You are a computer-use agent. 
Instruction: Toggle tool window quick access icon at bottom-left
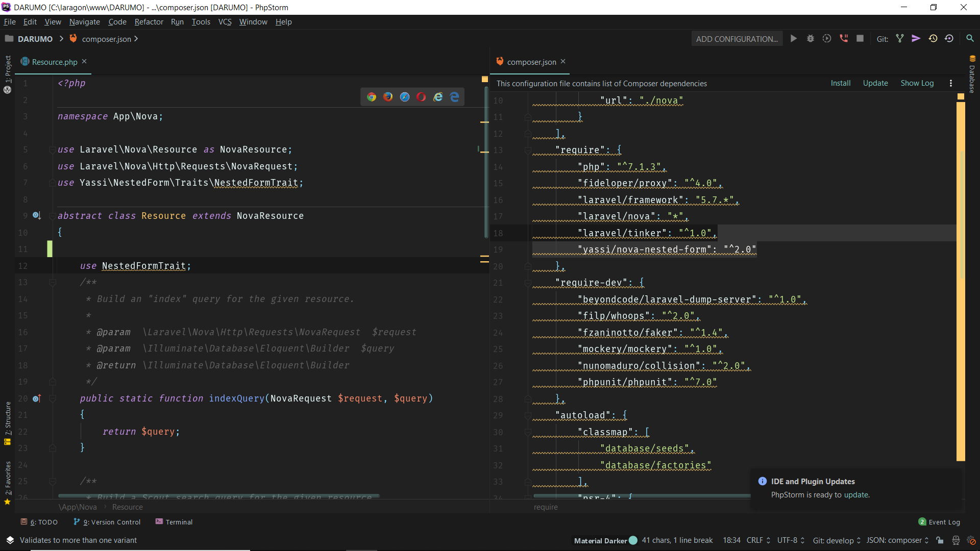coord(10,540)
